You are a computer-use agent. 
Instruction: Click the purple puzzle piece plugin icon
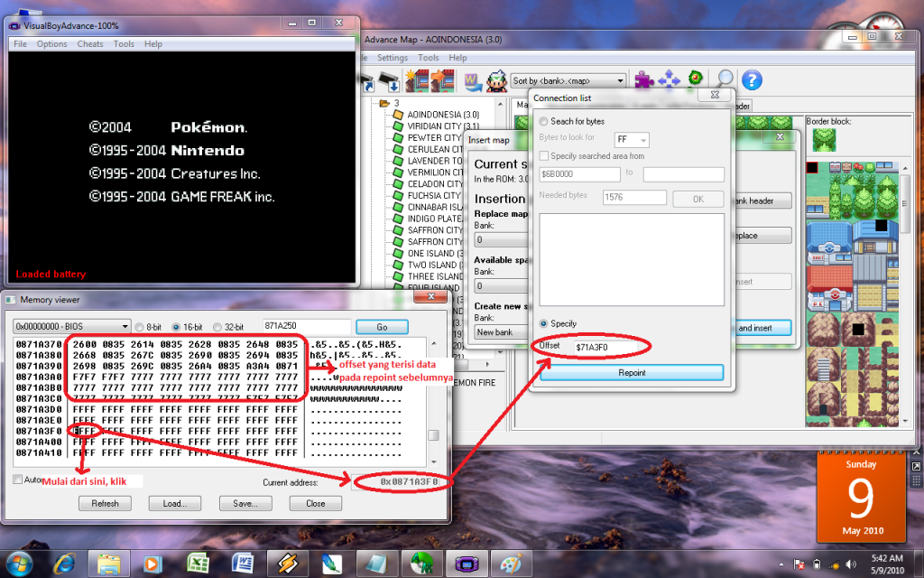coord(643,80)
